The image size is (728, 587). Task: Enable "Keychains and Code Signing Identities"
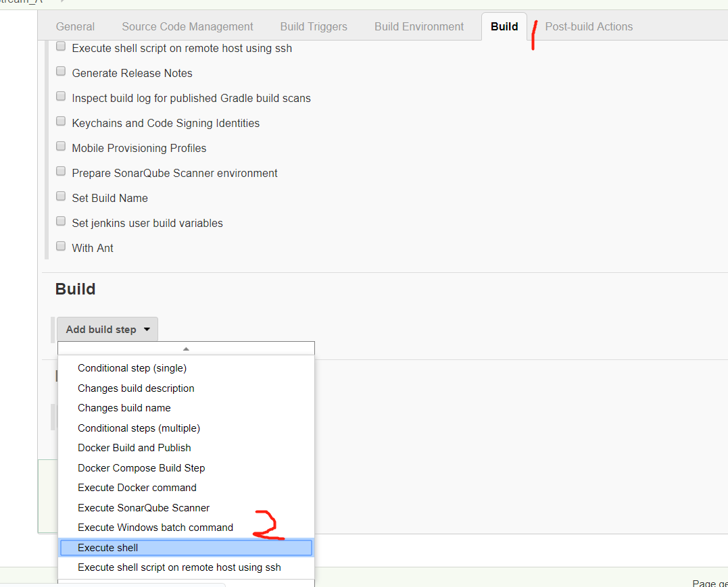[61, 120]
